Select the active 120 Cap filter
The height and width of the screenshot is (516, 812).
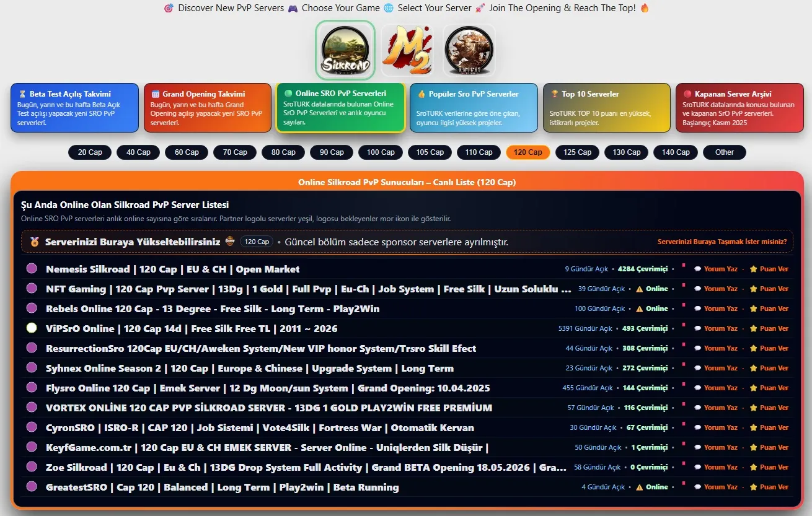[x=528, y=152]
